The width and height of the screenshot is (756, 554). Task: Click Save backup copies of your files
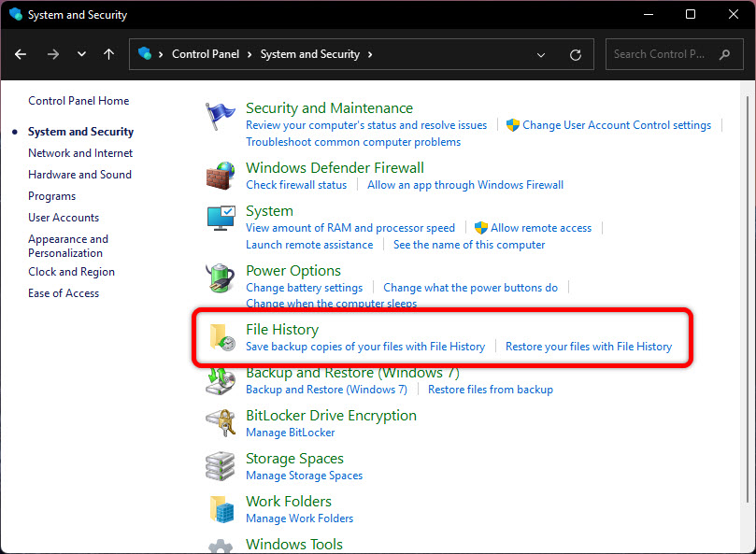coord(365,347)
